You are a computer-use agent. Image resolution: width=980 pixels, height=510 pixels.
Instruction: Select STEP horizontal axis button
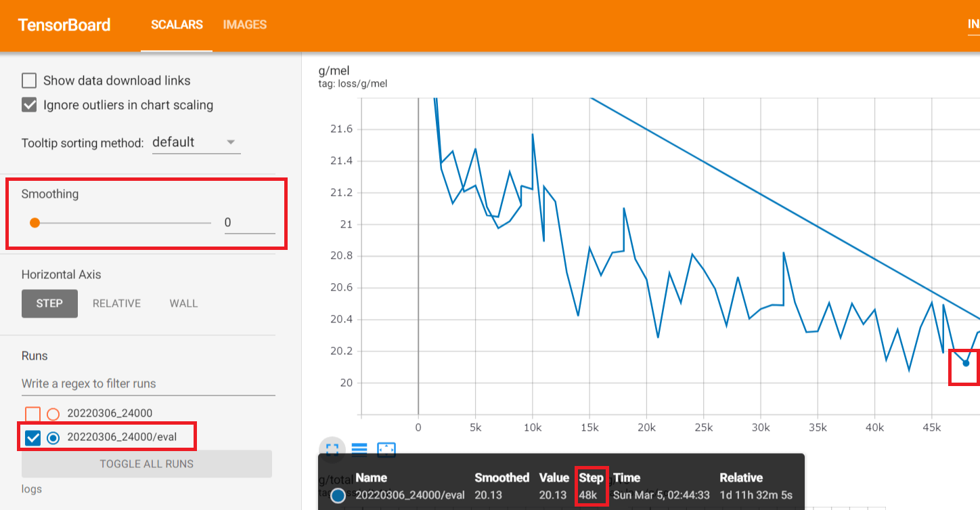tap(49, 303)
